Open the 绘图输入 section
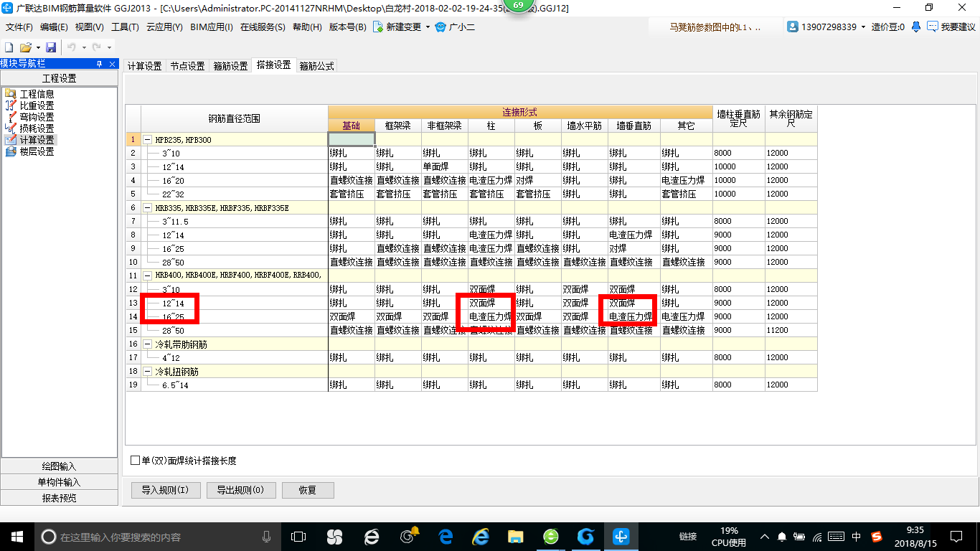 coord(59,466)
